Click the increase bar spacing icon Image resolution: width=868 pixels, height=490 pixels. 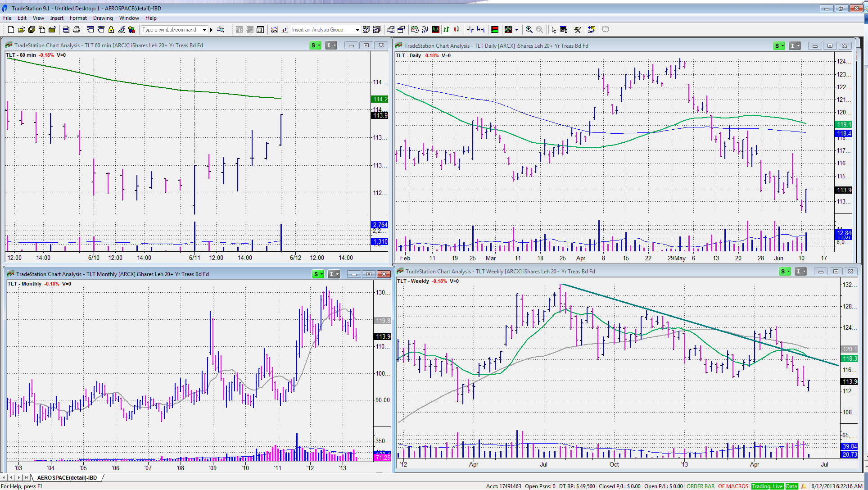[481, 29]
